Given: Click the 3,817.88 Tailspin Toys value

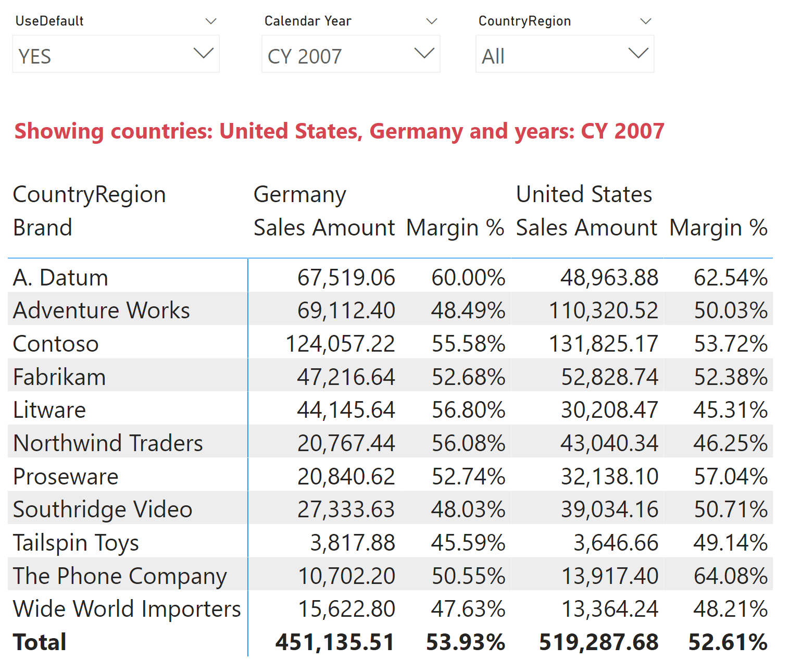Looking at the screenshot, I should point(353,543).
